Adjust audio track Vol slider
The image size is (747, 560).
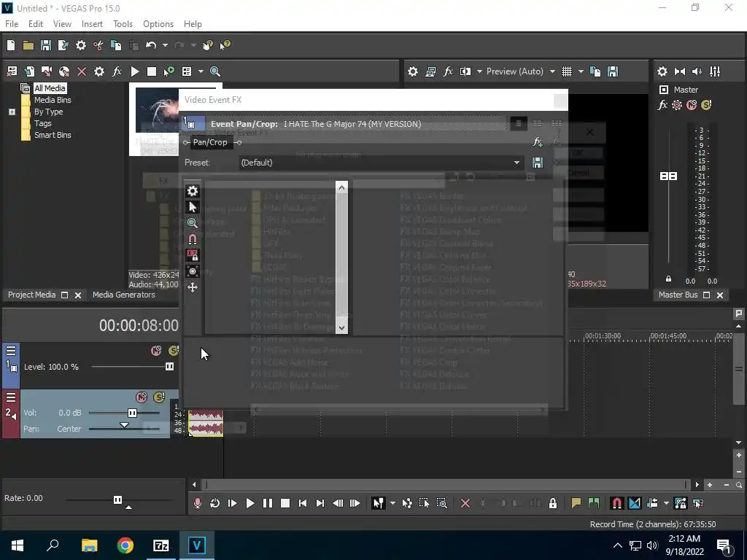click(132, 413)
